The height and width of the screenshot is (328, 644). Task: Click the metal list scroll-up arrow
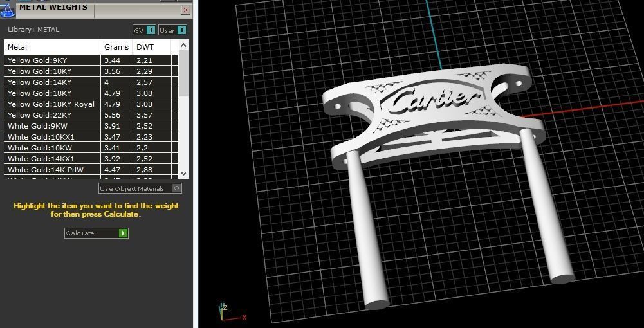point(183,45)
